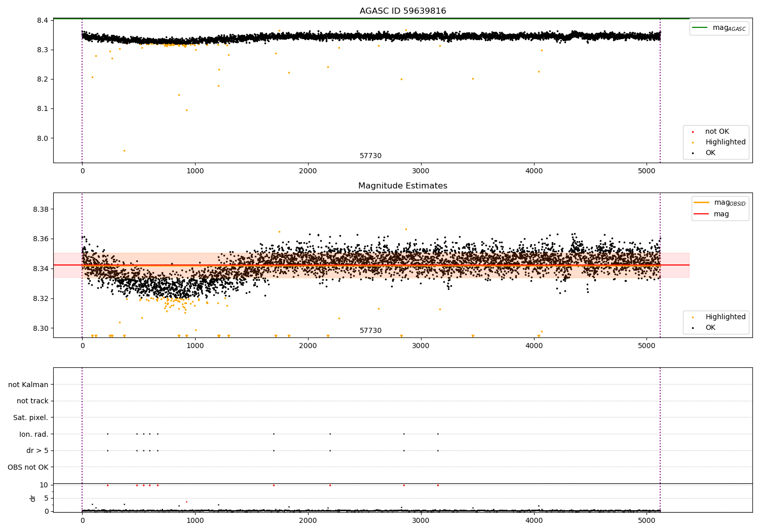Screen dimensions: 760x532
Task: Click the 'dr' y-axis label
Action: pos(33,498)
